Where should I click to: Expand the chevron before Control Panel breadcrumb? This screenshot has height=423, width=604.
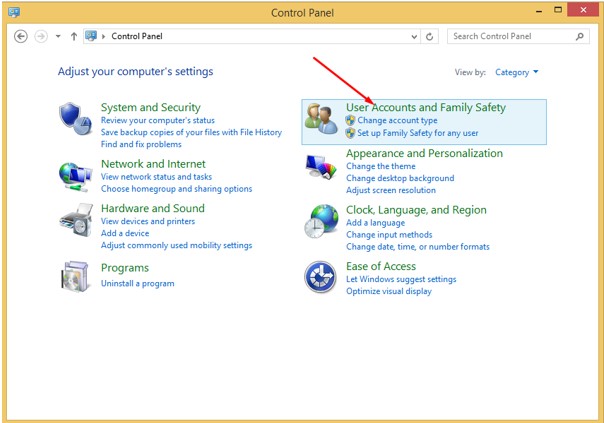(103, 37)
